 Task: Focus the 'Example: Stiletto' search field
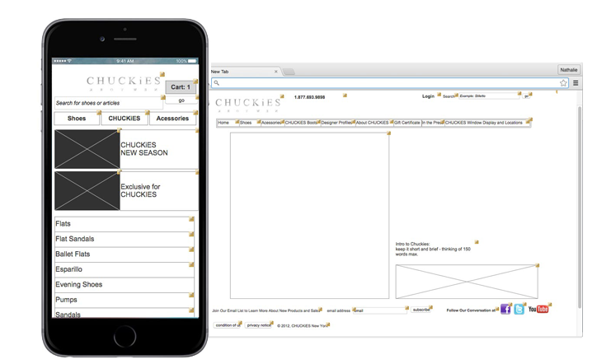[x=488, y=96]
